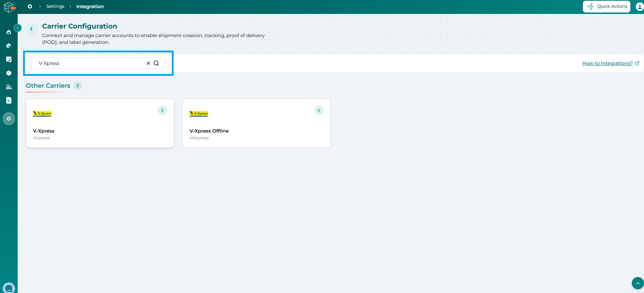644x293 pixels.
Task: Click the Vxpress subtitle text
Action: (41, 138)
